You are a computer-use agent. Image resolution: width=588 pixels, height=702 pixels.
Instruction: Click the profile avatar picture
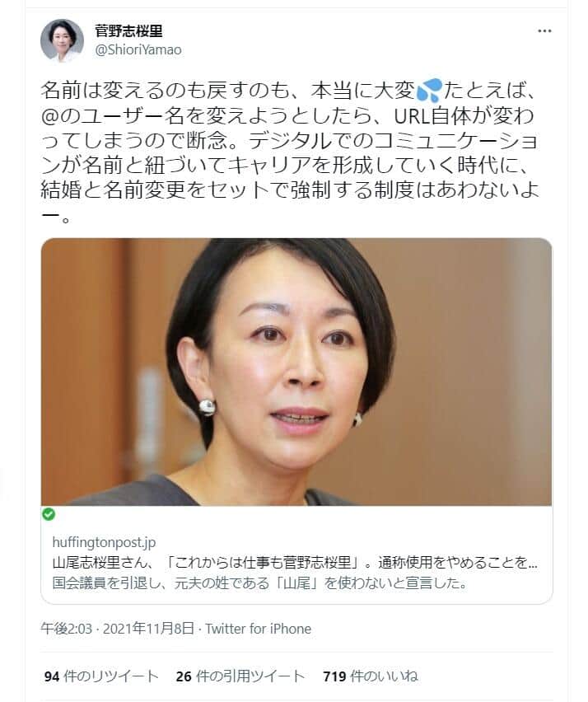tap(63, 40)
